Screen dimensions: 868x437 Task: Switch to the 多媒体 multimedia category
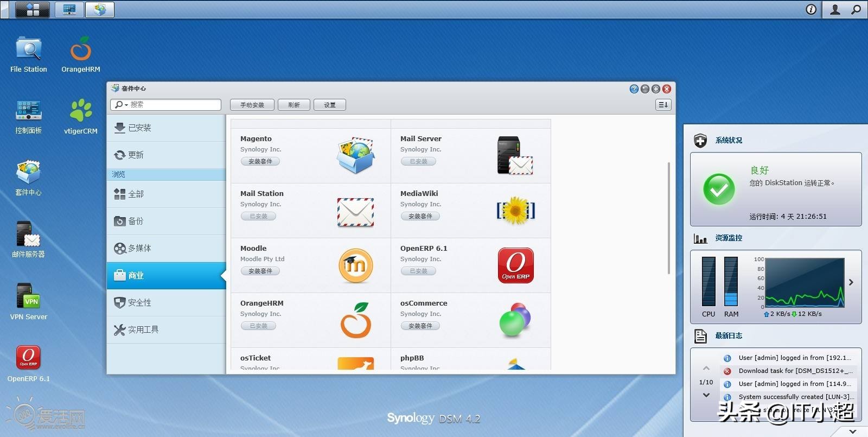click(139, 248)
